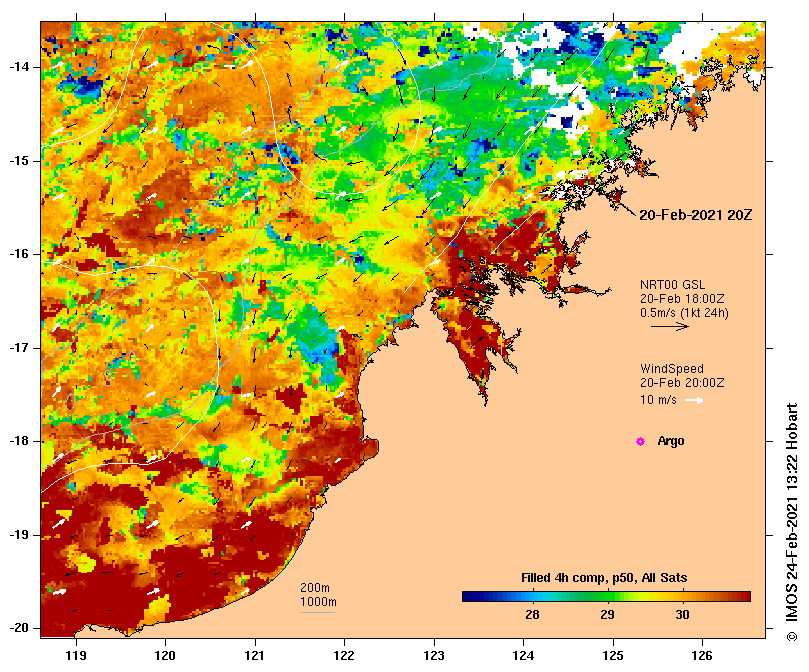Click the '126' longitude axis label

(702, 656)
